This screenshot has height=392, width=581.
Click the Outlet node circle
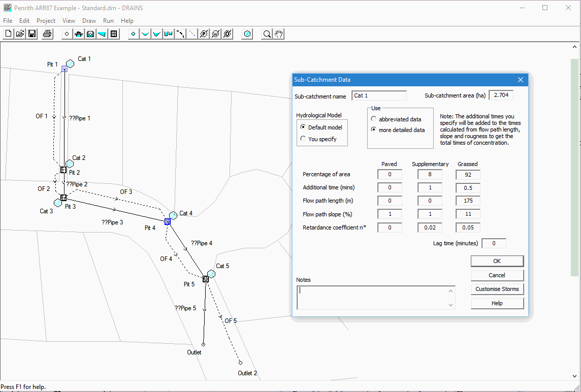(203, 345)
